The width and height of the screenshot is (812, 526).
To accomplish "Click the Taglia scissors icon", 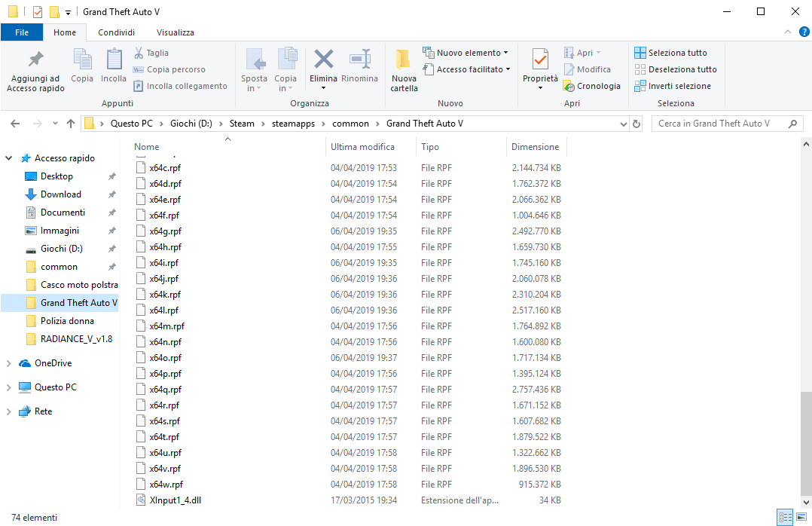I will pos(139,52).
